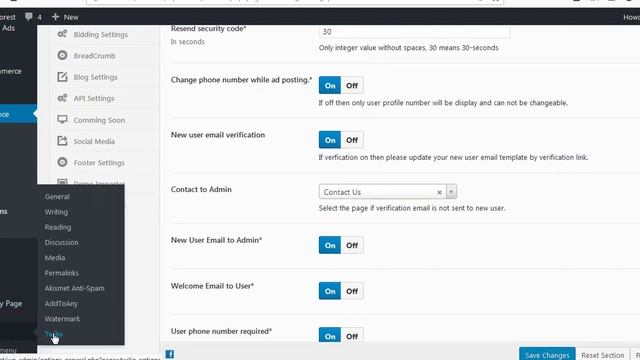Click the Facebook icon in footer bar
The width and height of the screenshot is (640, 360).
point(170,354)
